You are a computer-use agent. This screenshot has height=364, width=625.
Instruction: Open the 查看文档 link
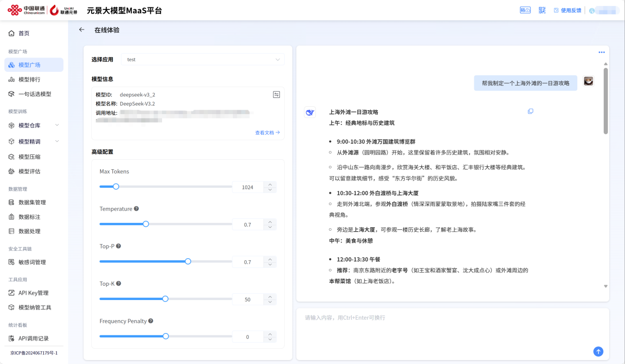pyautogui.click(x=267, y=132)
